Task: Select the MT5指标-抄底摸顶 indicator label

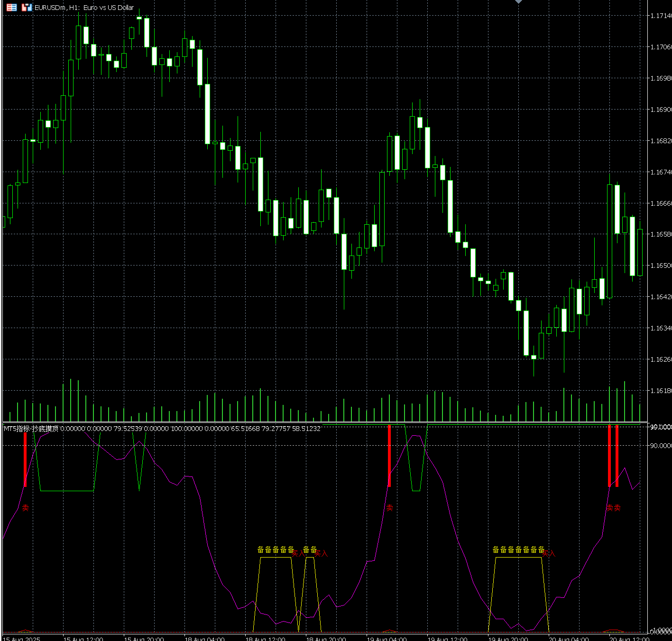Action: pos(31,429)
